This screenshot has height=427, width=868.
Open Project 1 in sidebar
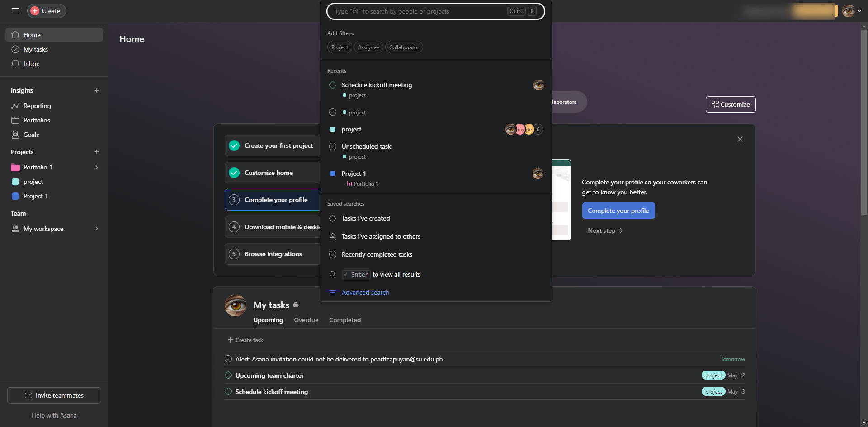pos(54,196)
